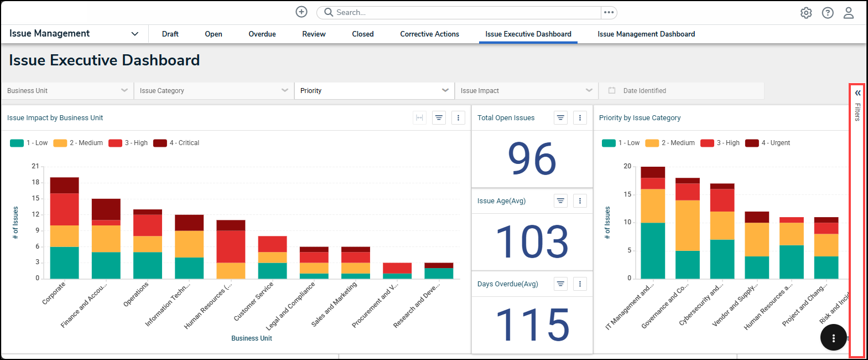Click the filter icon on Total Open Issues

[x=560, y=118]
